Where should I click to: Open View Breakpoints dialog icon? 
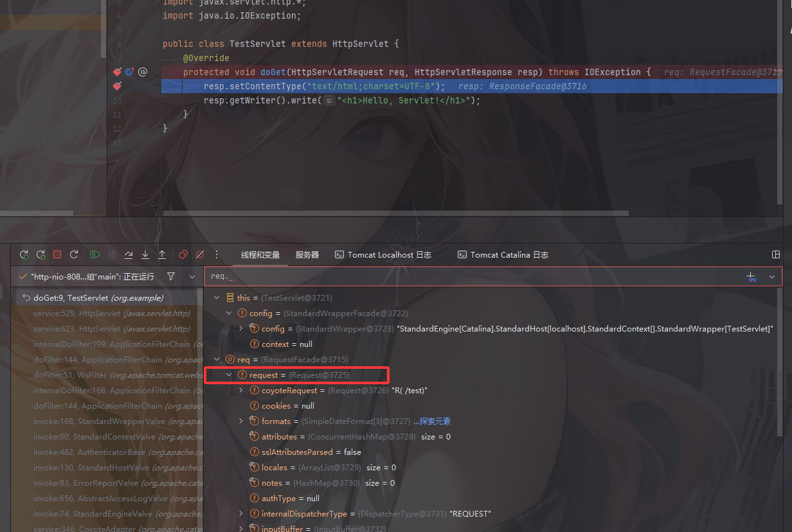(x=183, y=255)
